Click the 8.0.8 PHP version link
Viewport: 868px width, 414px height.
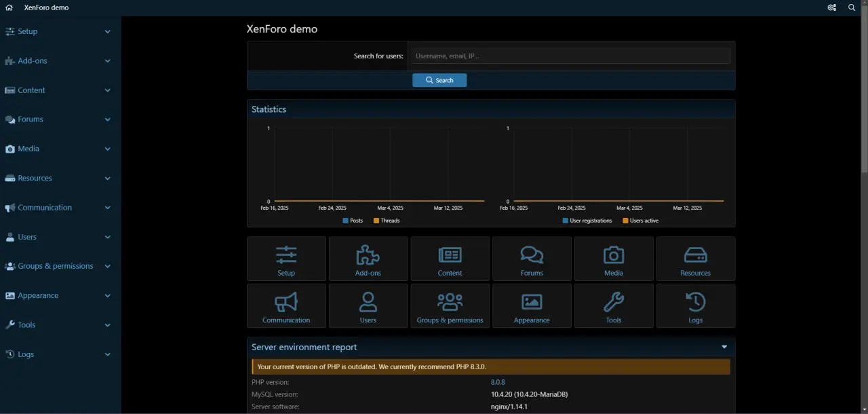(x=498, y=382)
